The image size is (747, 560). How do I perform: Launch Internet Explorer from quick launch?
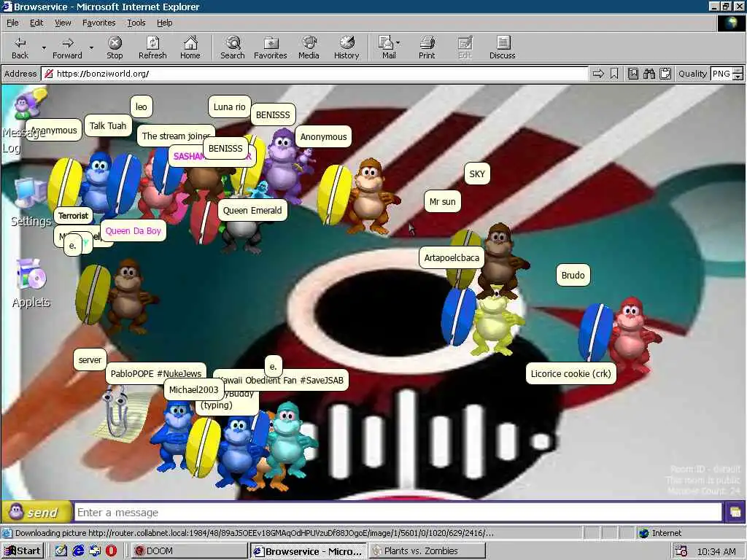(78, 551)
